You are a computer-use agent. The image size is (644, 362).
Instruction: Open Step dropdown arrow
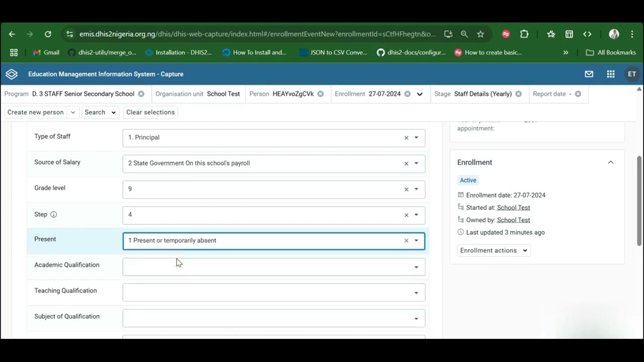pyautogui.click(x=416, y=215)
